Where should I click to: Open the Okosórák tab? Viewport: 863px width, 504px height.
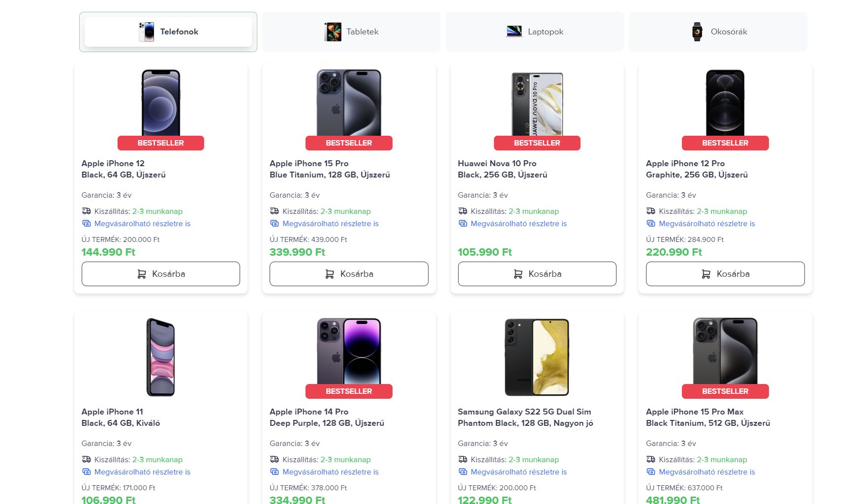click(x=718, y=32)
